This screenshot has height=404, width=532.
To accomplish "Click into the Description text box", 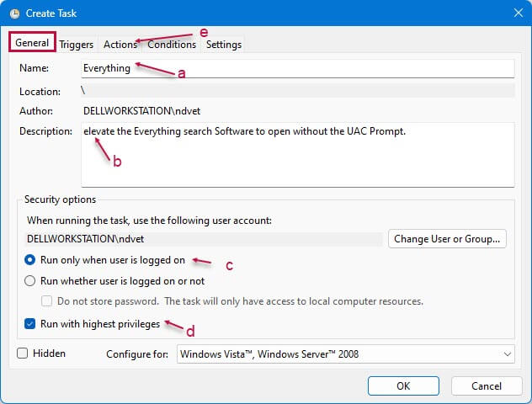I will pos(298,155).
